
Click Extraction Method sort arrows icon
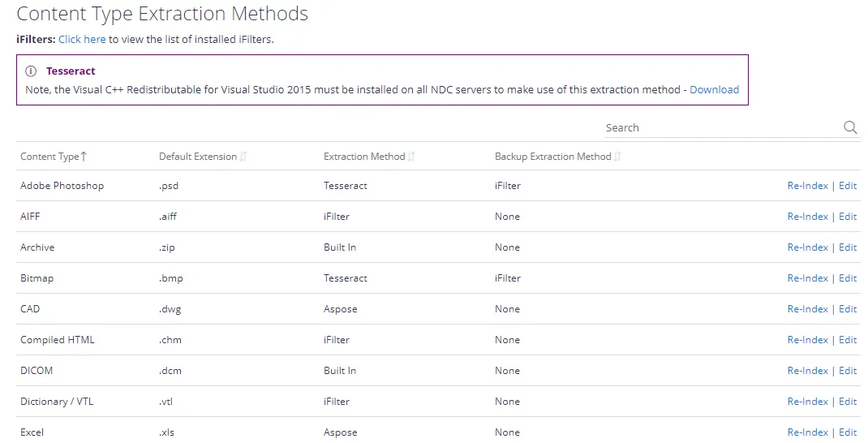411,157
